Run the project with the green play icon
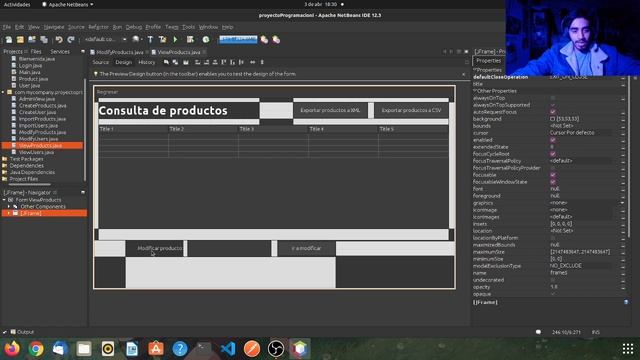 (x=176, y=40)
